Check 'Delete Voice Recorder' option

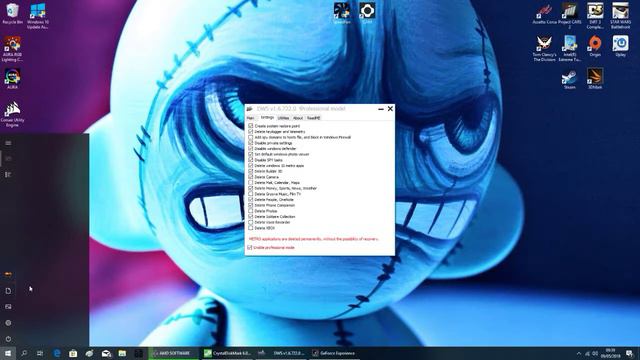(x=251, y=222)
